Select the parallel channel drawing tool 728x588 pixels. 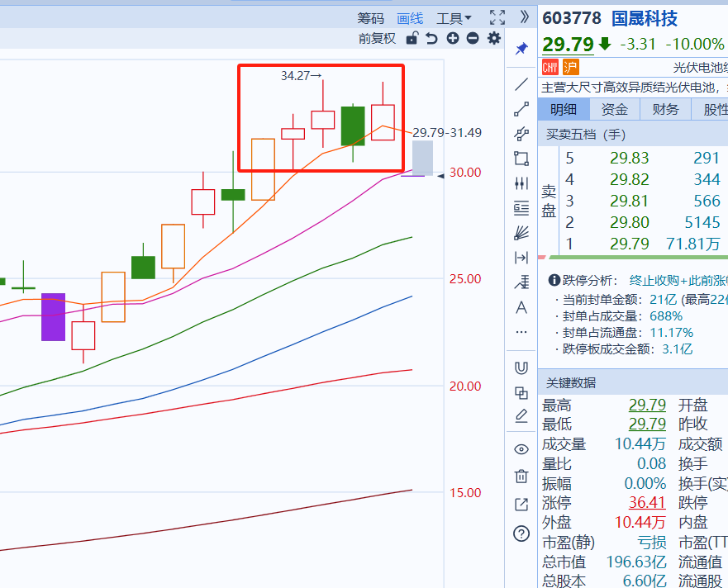pyautogui.click(x=521, y=134)
